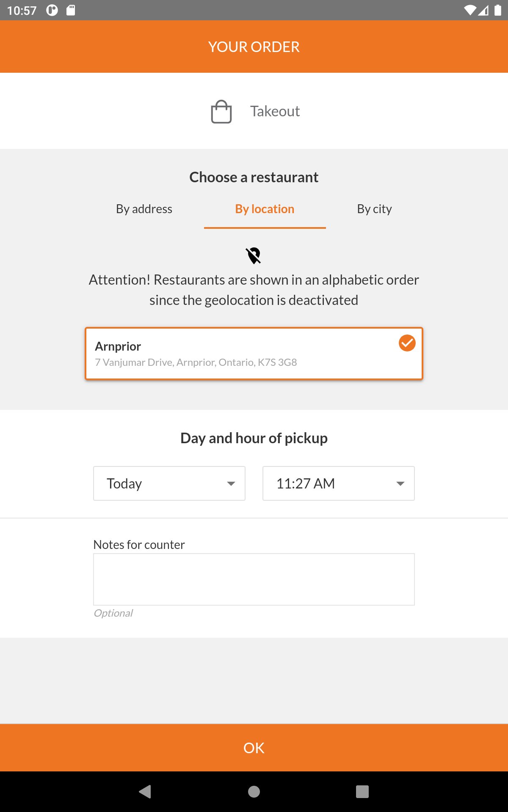Toggle the orange checkmark on Arnprior
This screenshot has height=812, width=508.
click(x=407, y=343)
